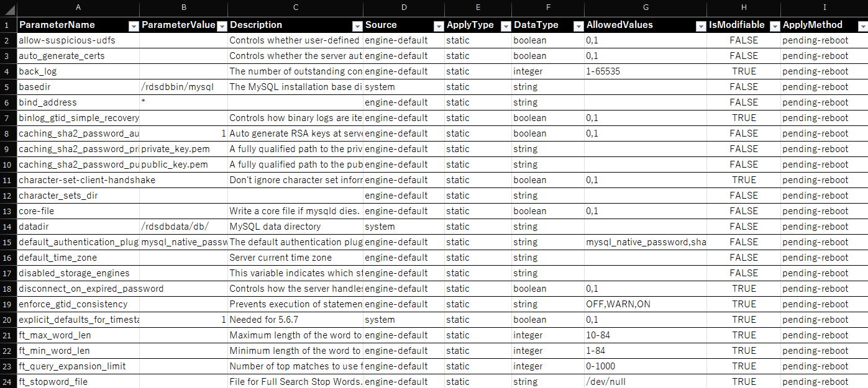Select 'system' Source in basedir row
The width and height of the screenshot is (868, 388).
coord(404,87)
